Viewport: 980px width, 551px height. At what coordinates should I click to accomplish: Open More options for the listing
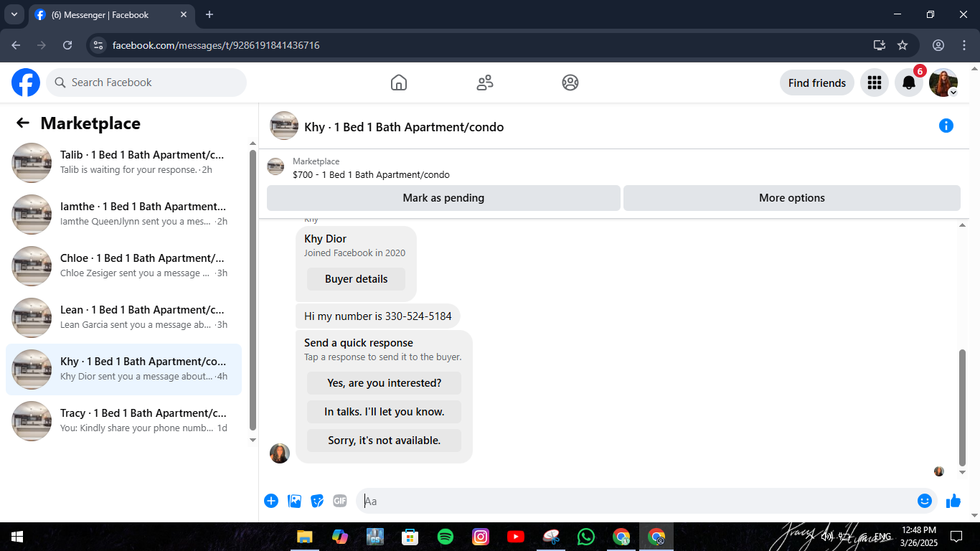[792, 198]
